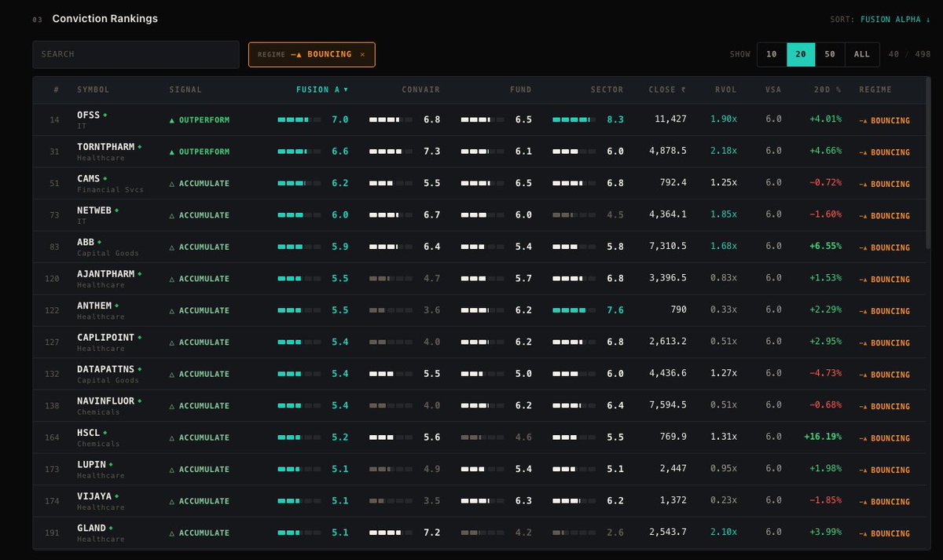Click the BOUNCING regime tag for OFSS
Image resolution: width=943 pixels, height=560 pixels.
885,120
